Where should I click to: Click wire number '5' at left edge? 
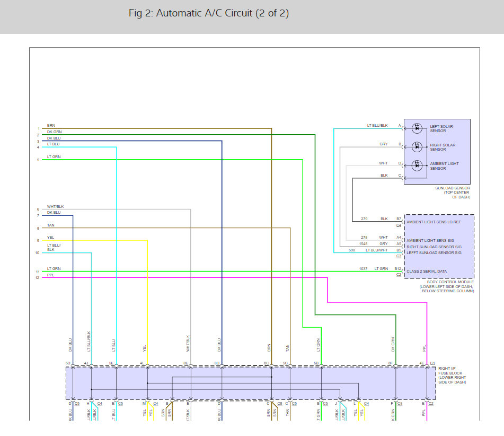click(38, 160)
